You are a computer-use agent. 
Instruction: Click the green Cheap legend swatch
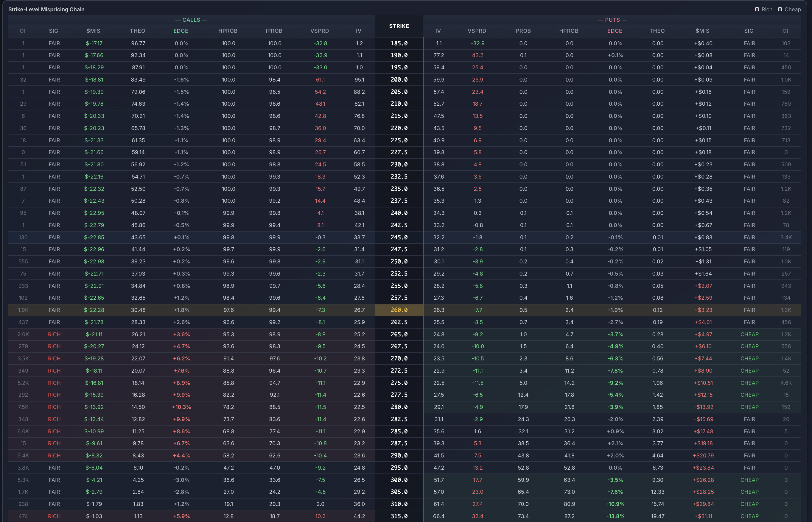pos(780,9)
